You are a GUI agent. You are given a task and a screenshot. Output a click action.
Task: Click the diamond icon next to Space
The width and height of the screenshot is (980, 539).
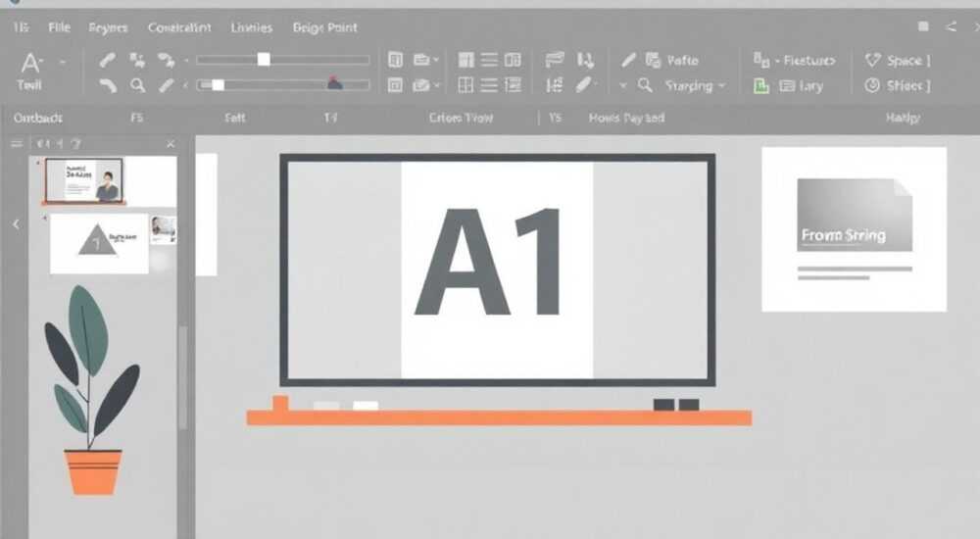pyautogui.click(x=872, y=60)
